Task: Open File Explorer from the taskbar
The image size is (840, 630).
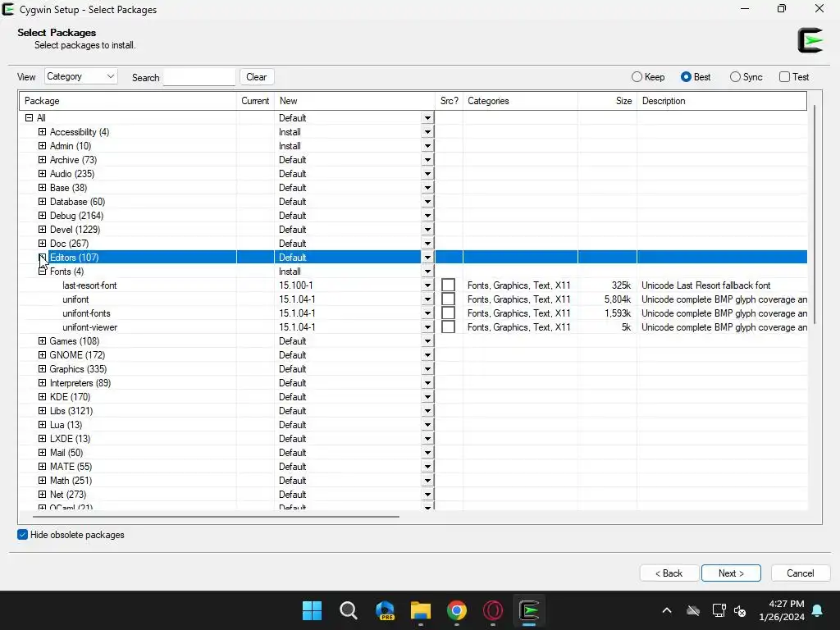Action: pyautogui.click(x=421, y=610)
